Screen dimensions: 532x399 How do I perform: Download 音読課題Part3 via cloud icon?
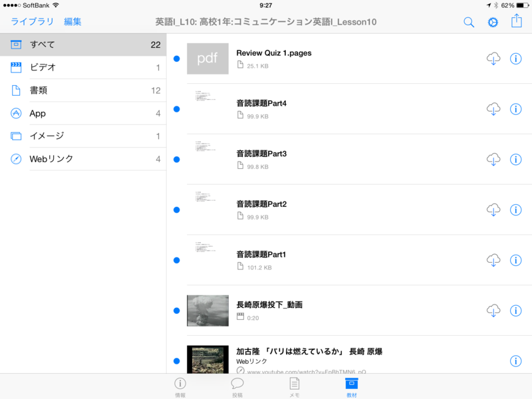click(493, 160)
